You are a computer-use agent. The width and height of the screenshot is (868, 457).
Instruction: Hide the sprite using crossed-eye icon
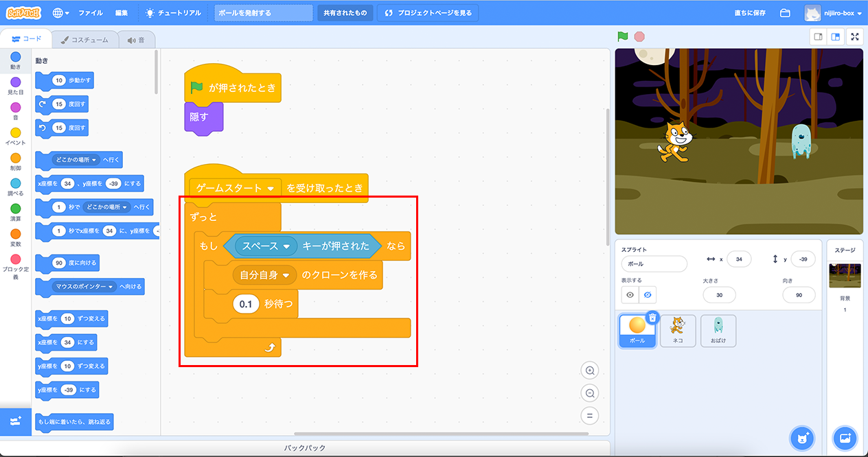[x=647, y=295]
